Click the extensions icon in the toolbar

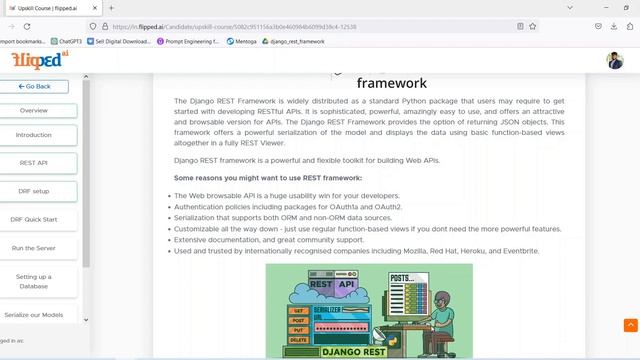pyautogui.click(x=630, y=27)
